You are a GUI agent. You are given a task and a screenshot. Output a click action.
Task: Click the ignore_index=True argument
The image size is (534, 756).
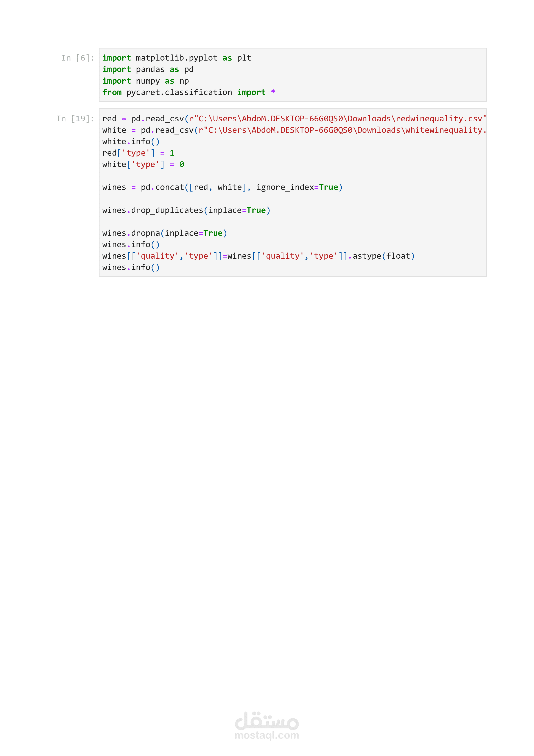coord(297,187)
